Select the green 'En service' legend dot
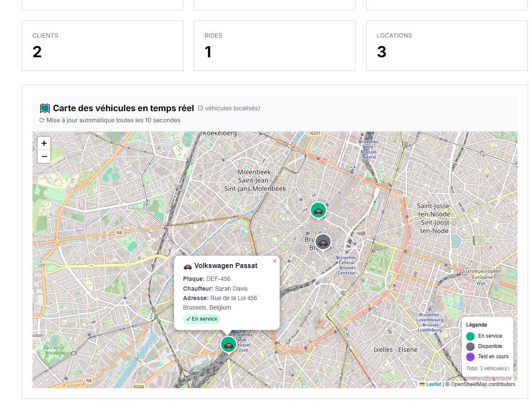 [470, 336]
